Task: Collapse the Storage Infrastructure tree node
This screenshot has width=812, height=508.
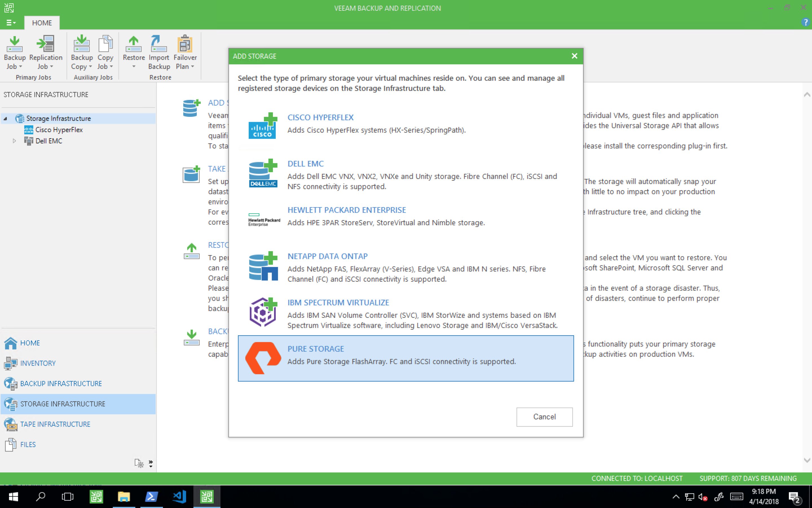Action: tap(5, 118)
